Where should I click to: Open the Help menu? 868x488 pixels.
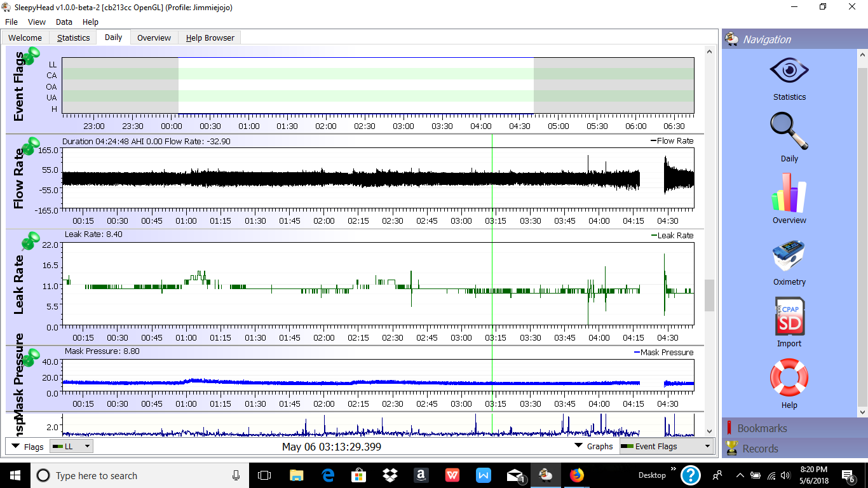(x=91, y=22)
